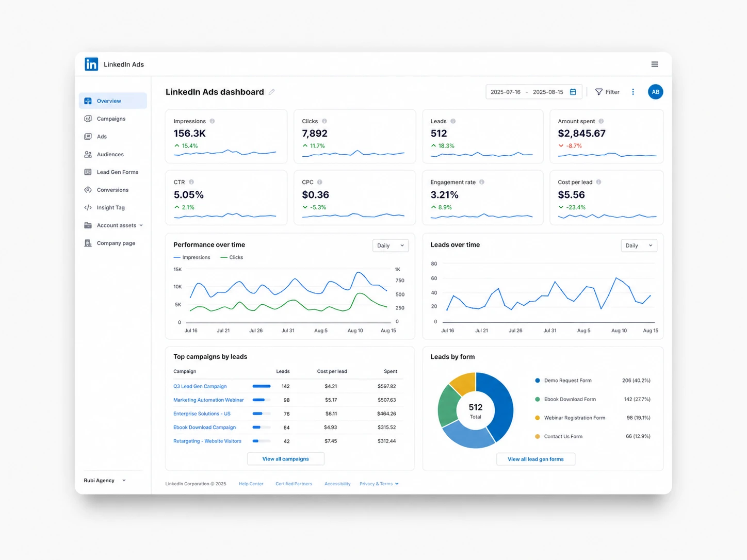Click the Company page building icon

(x=88, y=243)
